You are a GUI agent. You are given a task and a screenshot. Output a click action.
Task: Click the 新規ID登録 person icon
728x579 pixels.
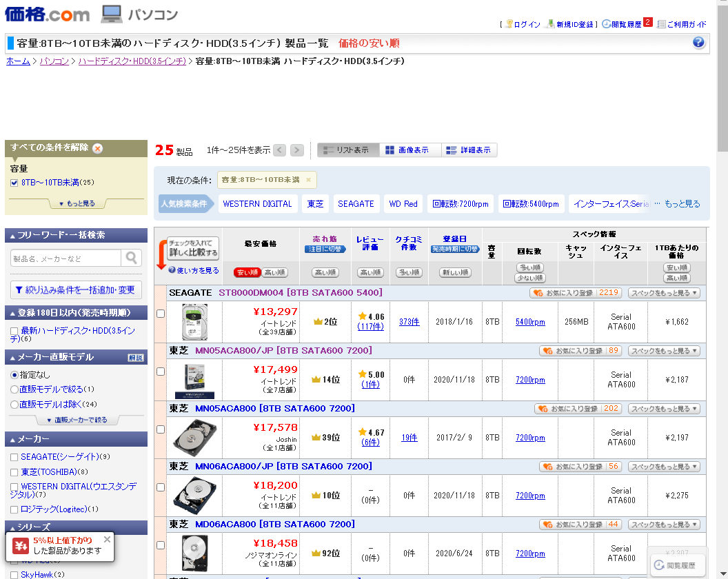coord(552,23)
